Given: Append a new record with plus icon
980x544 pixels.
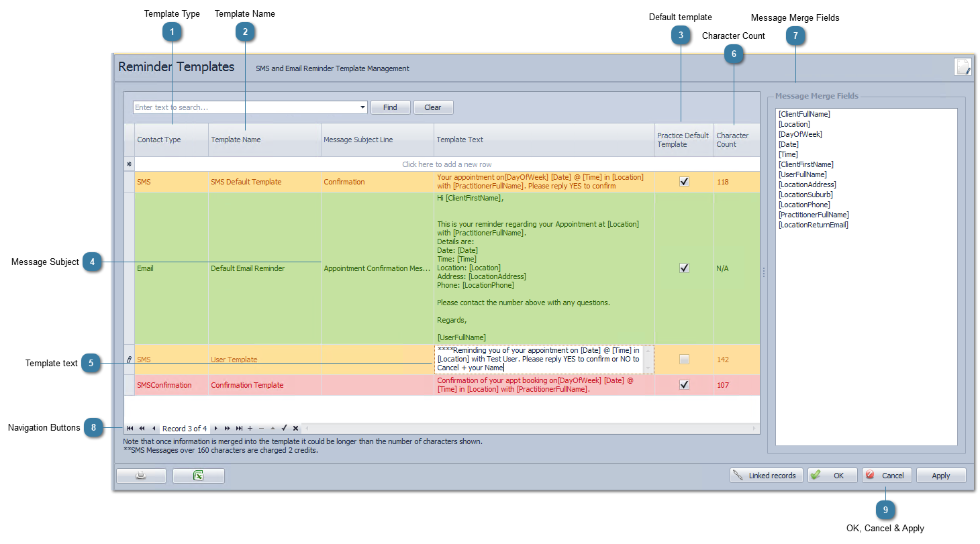Looking at the screenshot, I should tap(250, 429).
